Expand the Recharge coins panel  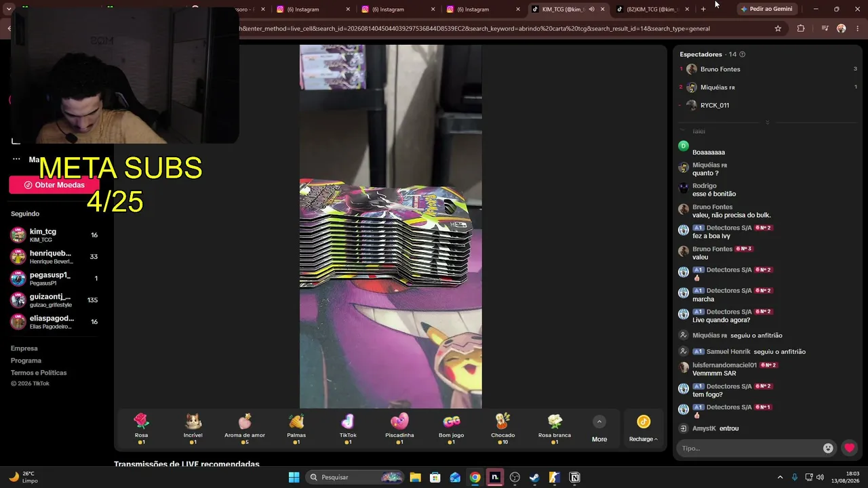click(644, 429)
